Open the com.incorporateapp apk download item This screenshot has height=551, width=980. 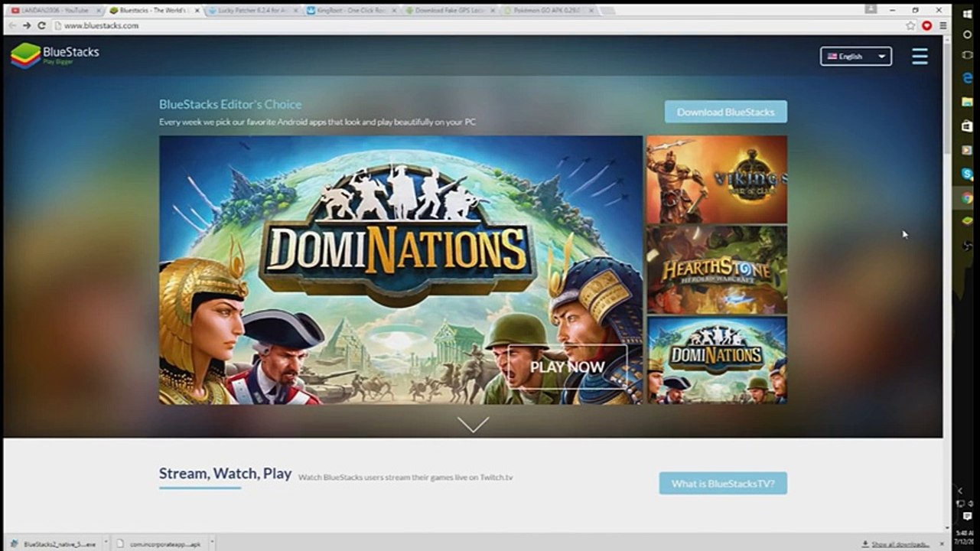click(158, 544)
